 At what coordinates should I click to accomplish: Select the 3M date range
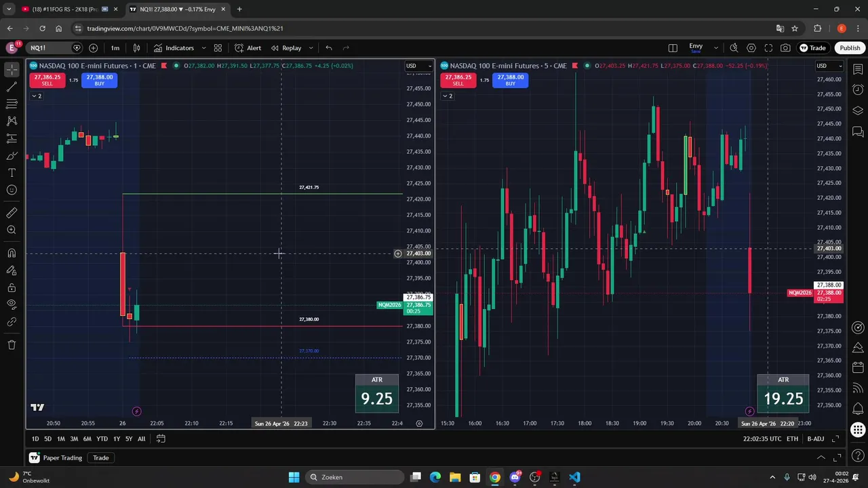(x=74, y=439)
